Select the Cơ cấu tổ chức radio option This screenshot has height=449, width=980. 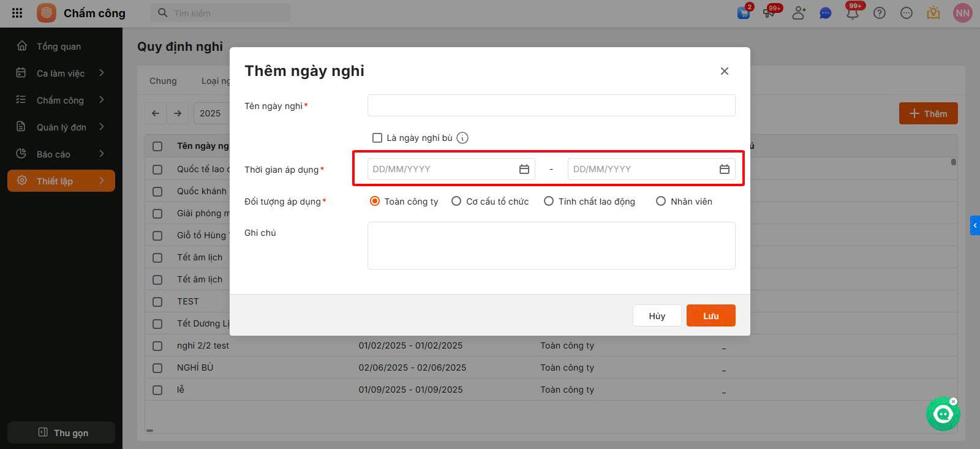[456, 201]
